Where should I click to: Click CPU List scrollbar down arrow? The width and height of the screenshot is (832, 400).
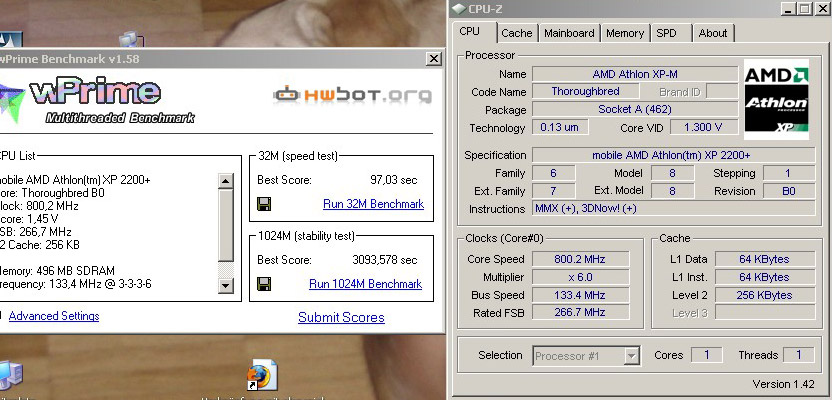[x=226, y=285]
